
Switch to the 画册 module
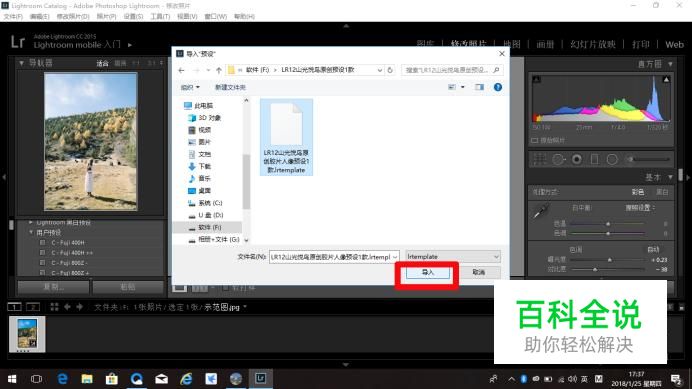tap(545, 45)
